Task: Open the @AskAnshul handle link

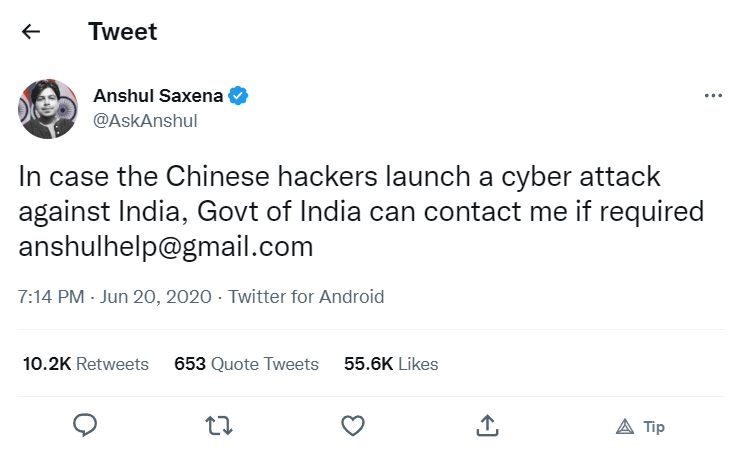Action: (x=145, y=121)
